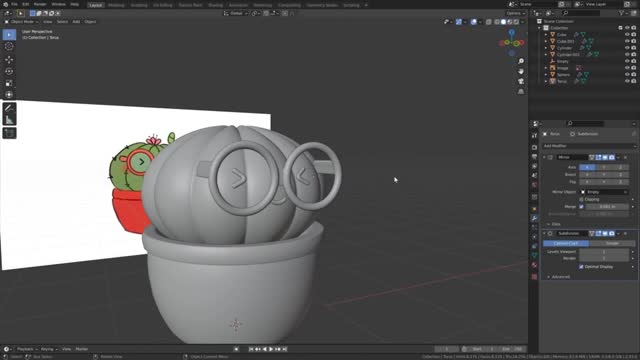Disable the Image object in renders
The height and width of the screenshot is (360, 640).
point(633,68)
